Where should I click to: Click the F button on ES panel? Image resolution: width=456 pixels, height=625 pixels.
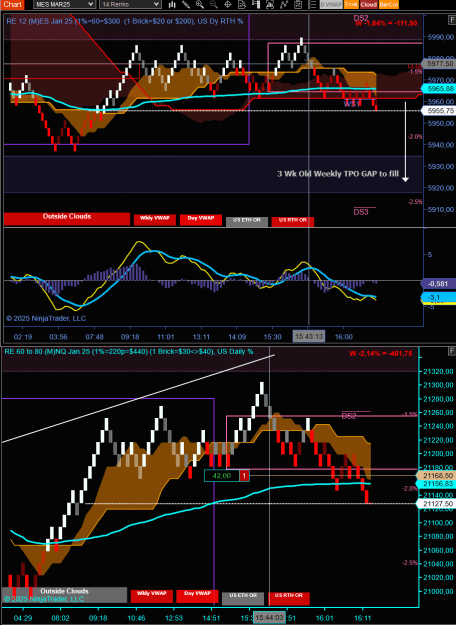[452, 19]
